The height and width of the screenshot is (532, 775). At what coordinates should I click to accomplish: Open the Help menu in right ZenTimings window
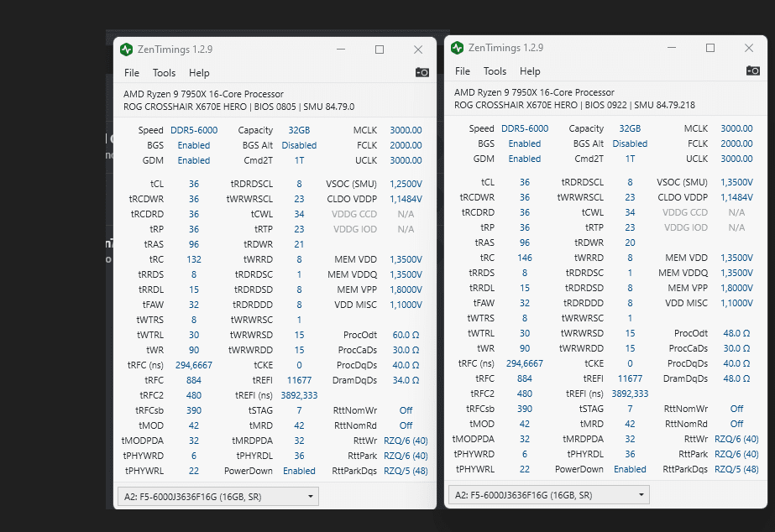pos(530,71)
